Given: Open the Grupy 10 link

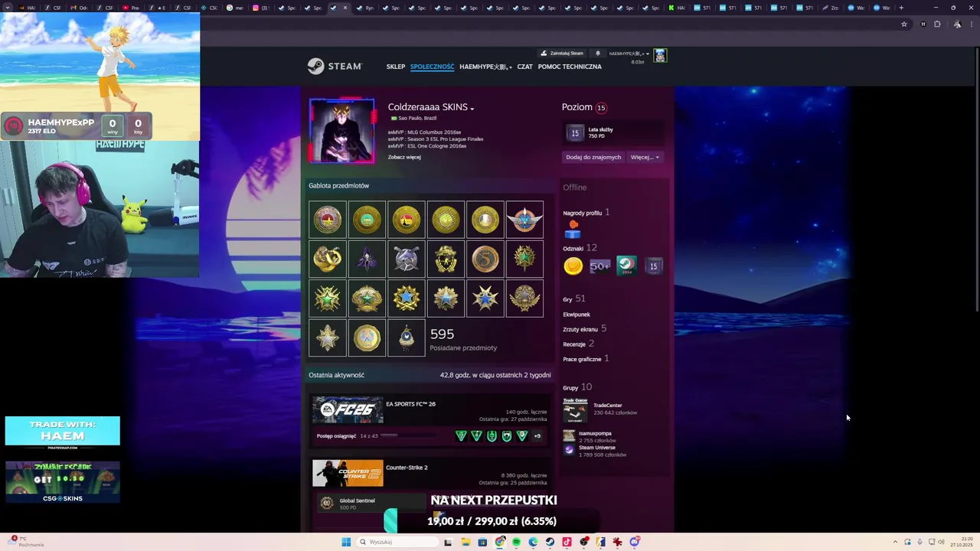Looking at the screenshot, I should click(577, 387).
